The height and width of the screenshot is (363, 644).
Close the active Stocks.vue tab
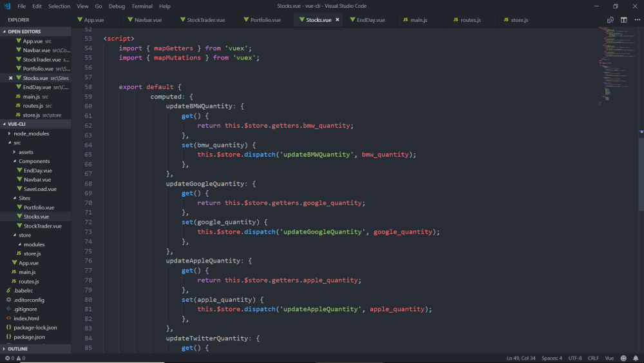click(x=337, y=20)
